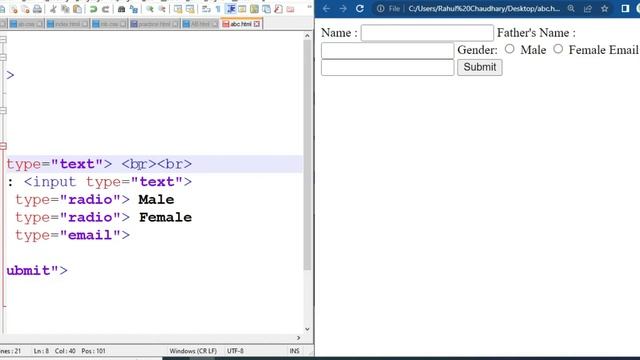Select the Male radio button
This screenshot has width=640, height=360.
pos(509,49)
